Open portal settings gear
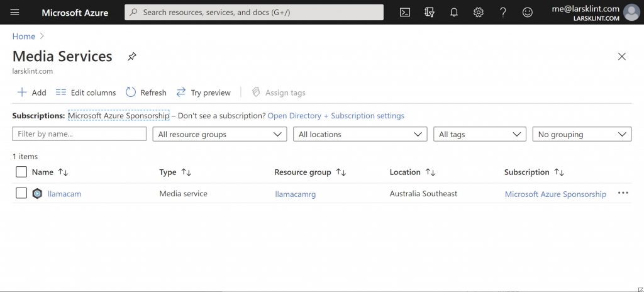The height and width of the screenshot is (292, 644). [478, 13]
